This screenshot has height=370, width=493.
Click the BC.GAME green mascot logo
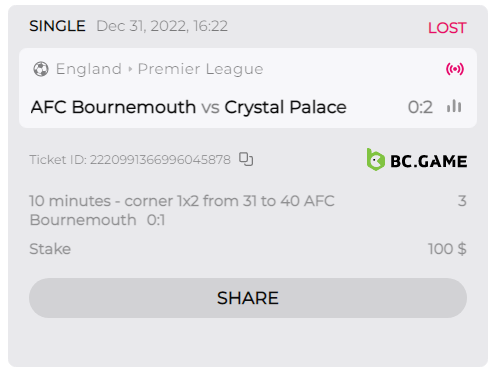click(x=376, y=160)
